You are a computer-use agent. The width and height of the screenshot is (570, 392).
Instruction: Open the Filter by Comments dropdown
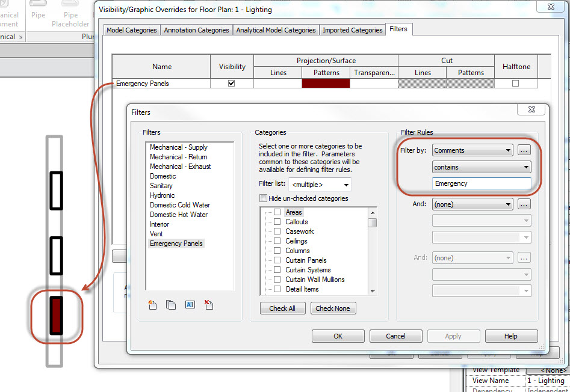[472, 150]
